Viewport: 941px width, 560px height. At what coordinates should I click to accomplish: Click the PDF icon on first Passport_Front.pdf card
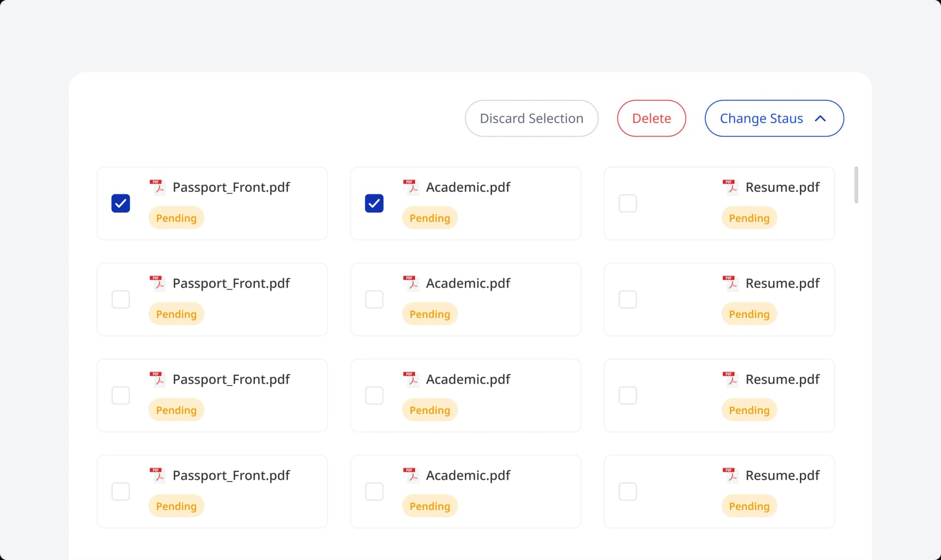[x=158, y=187]
